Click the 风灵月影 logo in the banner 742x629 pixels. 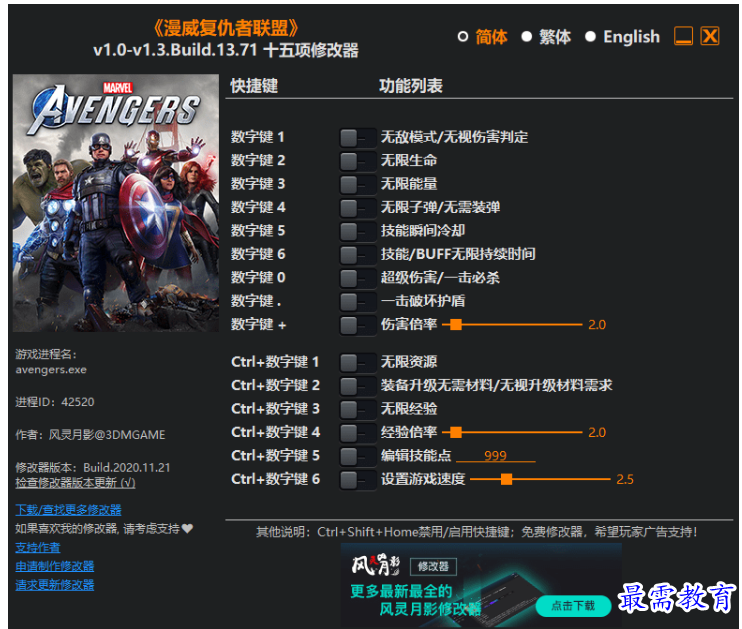376,565
